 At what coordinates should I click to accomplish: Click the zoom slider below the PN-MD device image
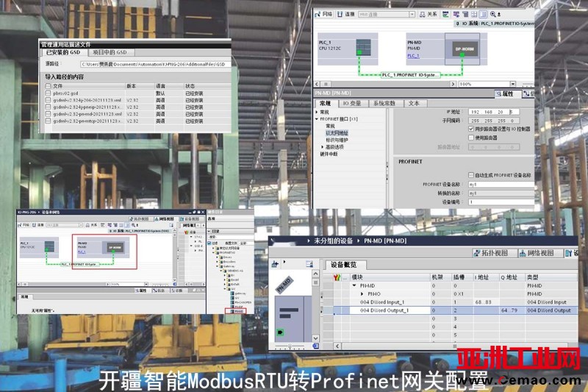coord(290,346)
